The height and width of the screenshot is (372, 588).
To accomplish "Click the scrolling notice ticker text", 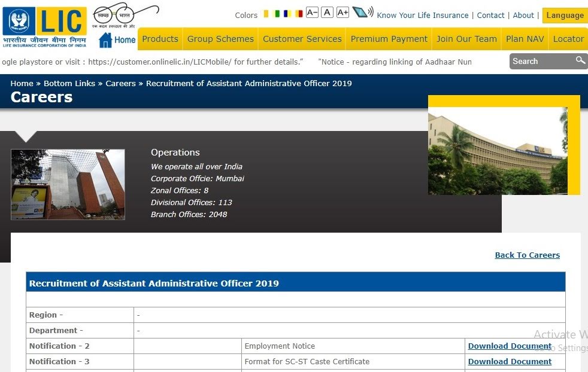I will pyautogui.click(x=237, y=62).
